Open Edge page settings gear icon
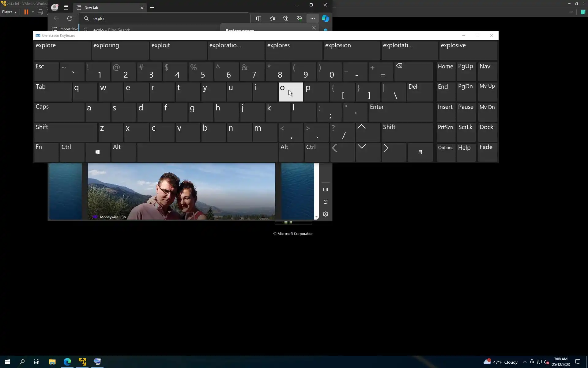The height and width of the screenshot is (368, 588). 326,214
